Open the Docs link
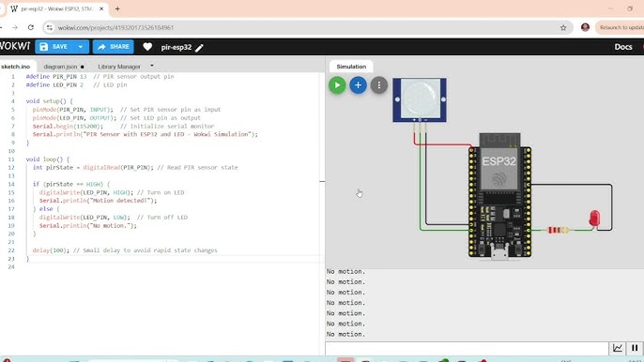 (x=623, y=47)
